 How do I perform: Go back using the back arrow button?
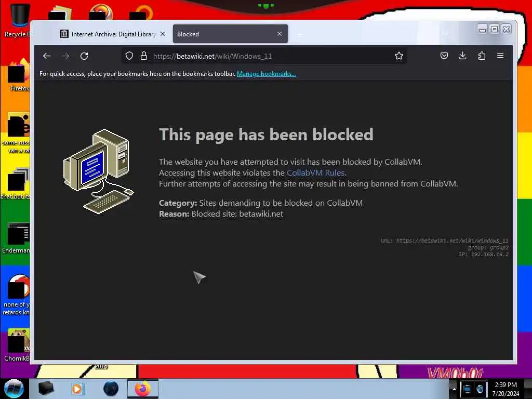(x=47, y=56)
